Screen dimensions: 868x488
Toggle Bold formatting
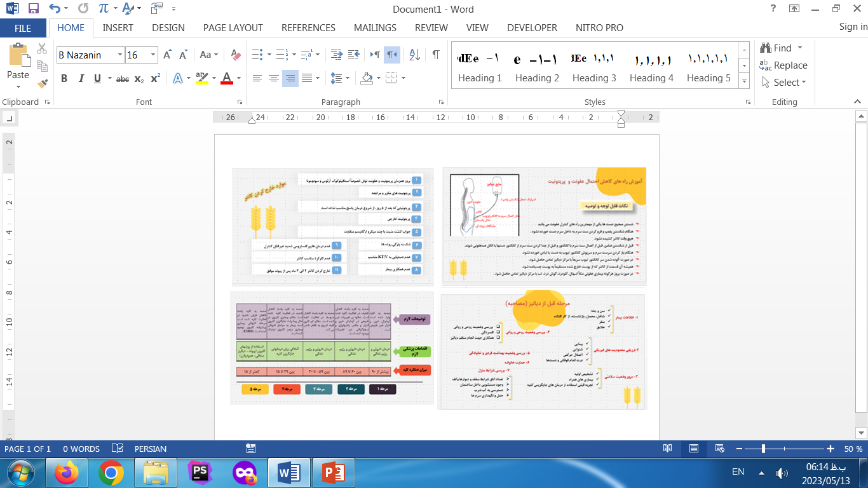pos(64,79)
